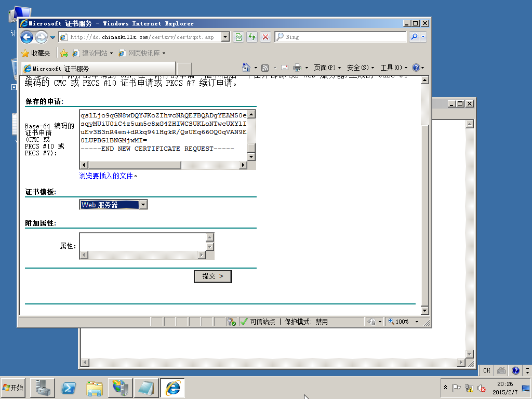Viewport: 532px width, 399px height.
Task: Click the Show Desktop tray button
Action: click(526, 388)
